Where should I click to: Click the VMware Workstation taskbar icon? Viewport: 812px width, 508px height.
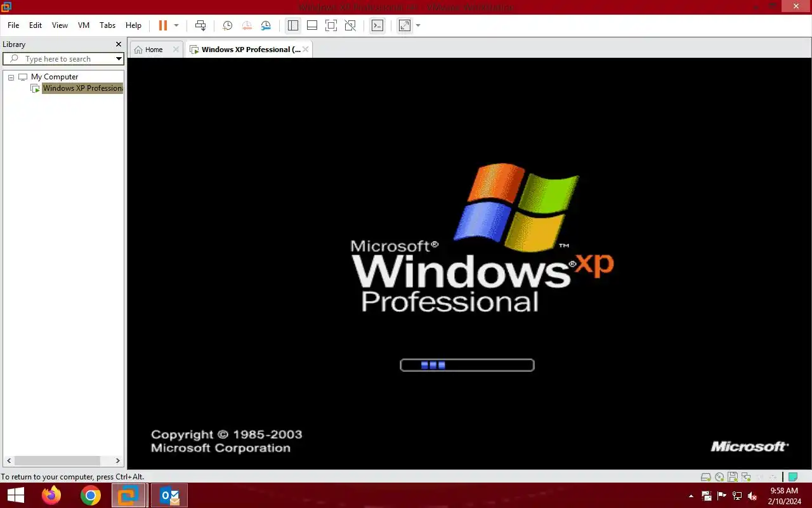129,496
